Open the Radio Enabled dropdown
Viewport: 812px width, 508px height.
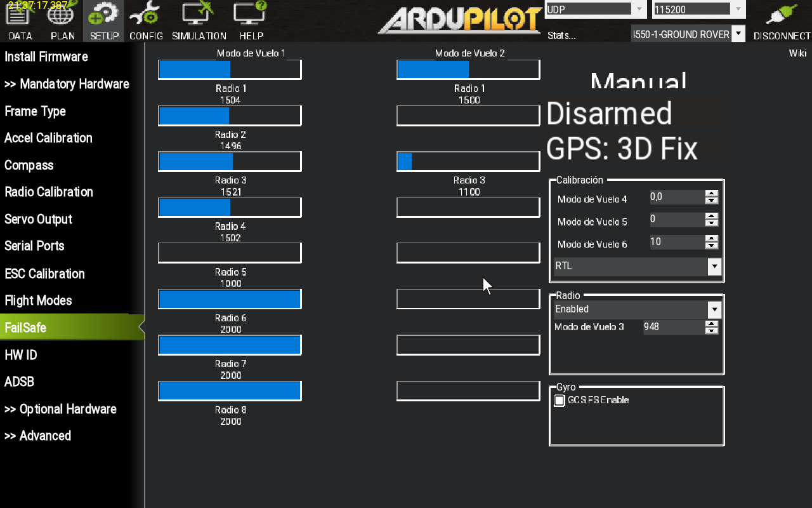[715, 310]
